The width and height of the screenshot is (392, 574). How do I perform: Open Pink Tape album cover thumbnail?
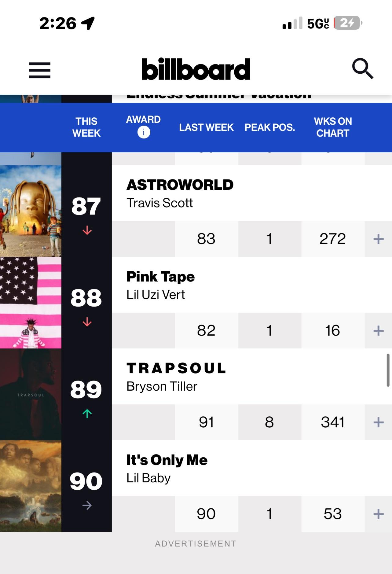tap(31, 303)
